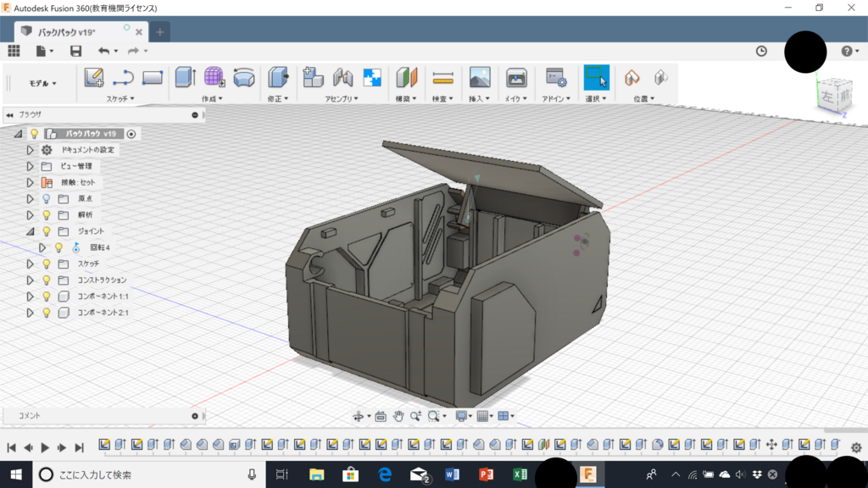868x488 pixels.
Task: Activate the Select tool
Action: point(596,77)
